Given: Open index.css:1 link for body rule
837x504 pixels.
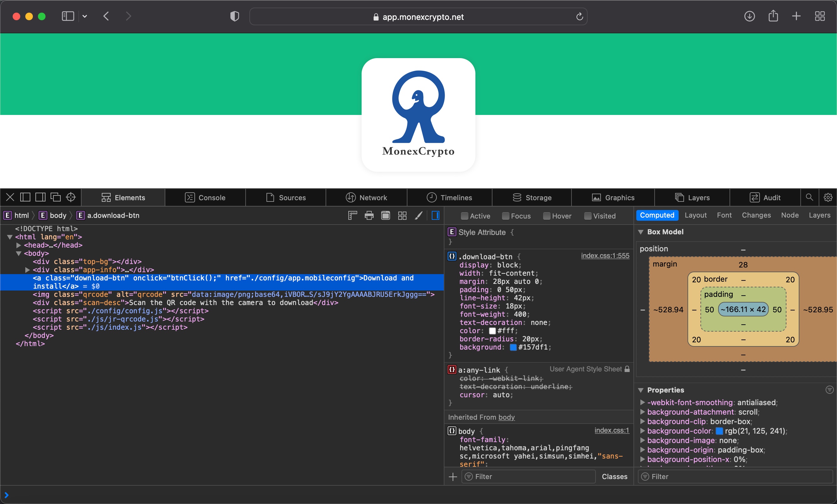Looking at the screenshot, I should [x=611, y=430].
